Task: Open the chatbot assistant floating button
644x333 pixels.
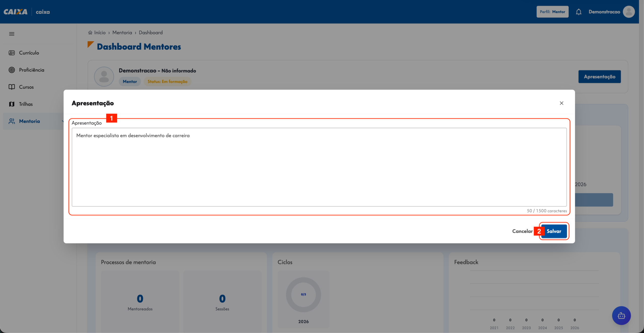Action: point(621,315)
